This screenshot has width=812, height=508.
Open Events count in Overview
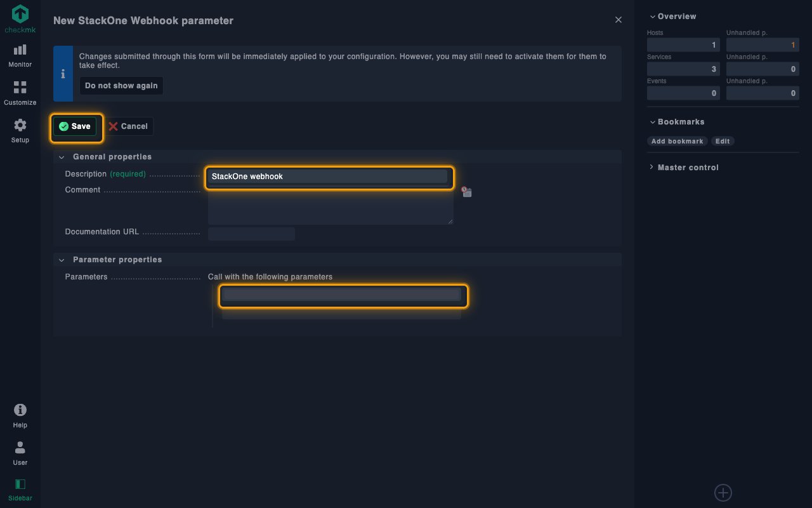[683, 93]
